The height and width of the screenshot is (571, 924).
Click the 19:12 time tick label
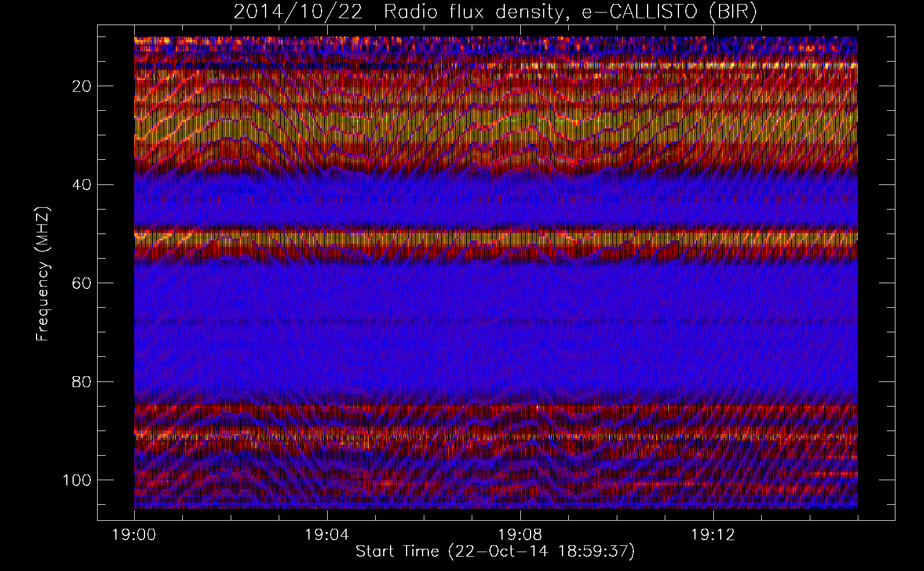(713, 535)
